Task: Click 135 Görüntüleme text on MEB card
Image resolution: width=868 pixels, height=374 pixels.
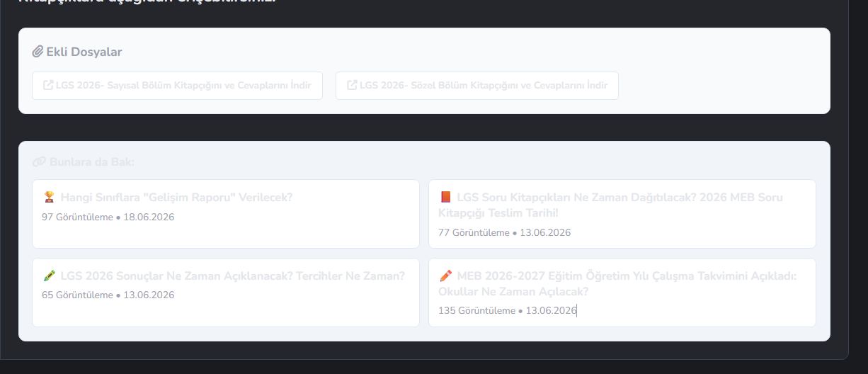Action: pyautogui.click(x=477, y=310)
